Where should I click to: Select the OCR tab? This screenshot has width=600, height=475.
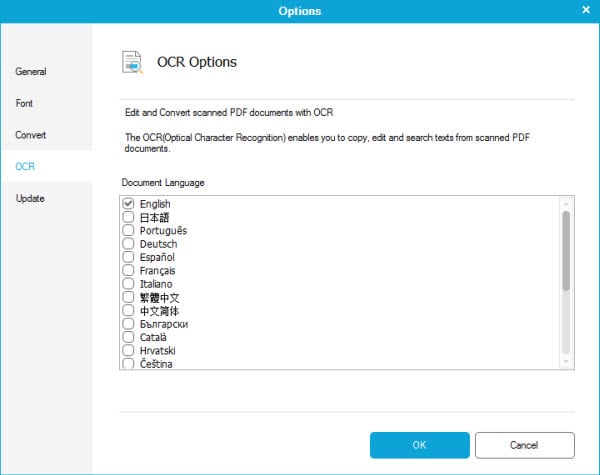point(25,166)
